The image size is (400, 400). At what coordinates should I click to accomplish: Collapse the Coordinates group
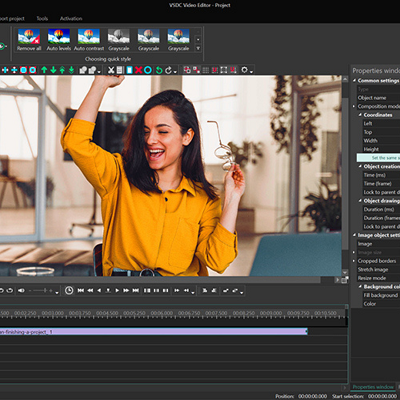[360, 115]
